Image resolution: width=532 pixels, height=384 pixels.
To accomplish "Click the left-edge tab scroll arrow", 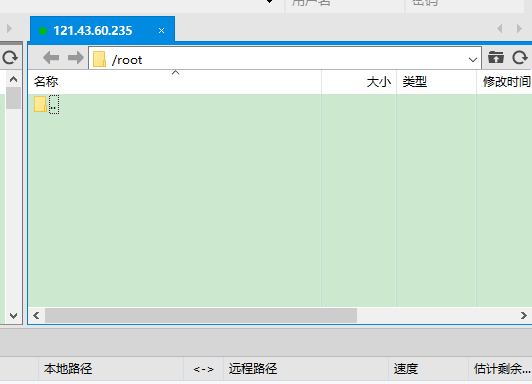I will point(9,28).
